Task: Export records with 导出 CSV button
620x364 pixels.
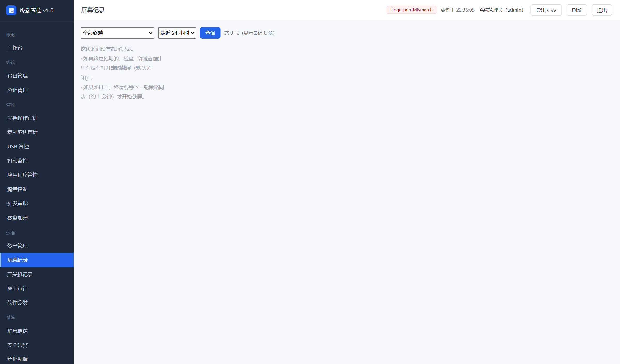Action: click(546, 10)
